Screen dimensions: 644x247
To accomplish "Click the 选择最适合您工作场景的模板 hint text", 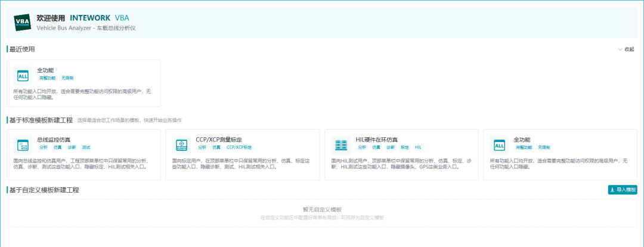I will (129, 121).
